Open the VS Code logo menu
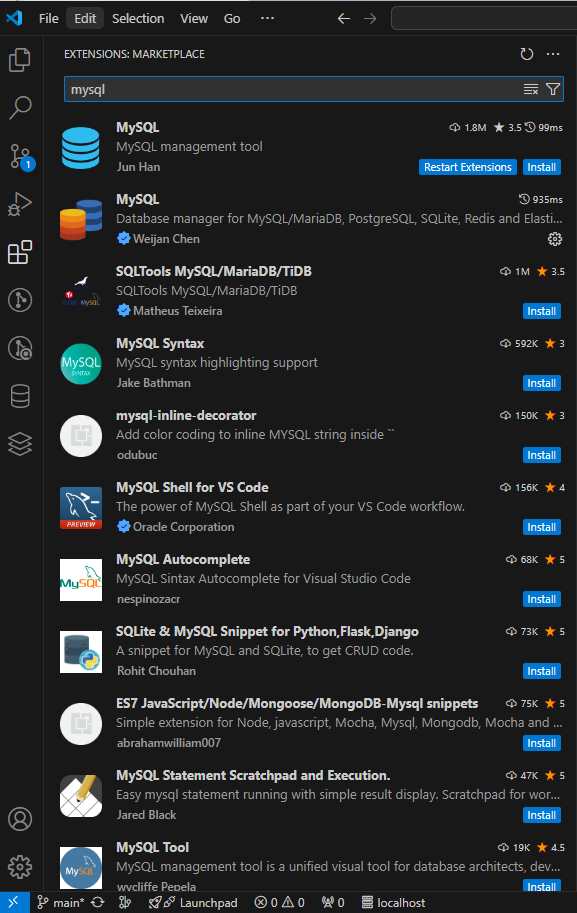Viewport: 577px width, 913px height. coord(14,18)
